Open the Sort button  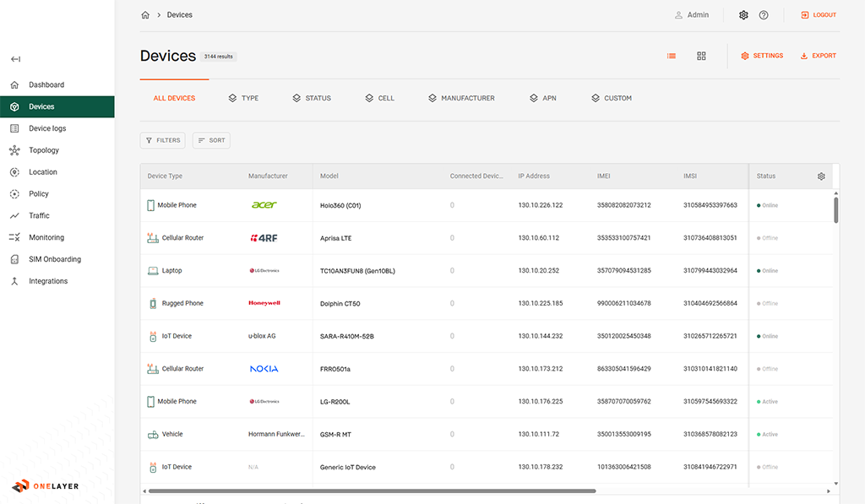click(211, 141)
